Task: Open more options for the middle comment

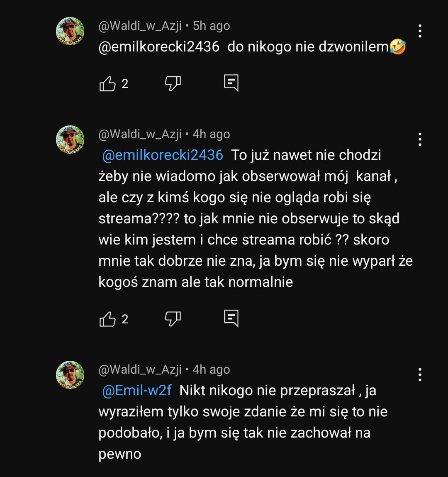Action: click(420, 139)
